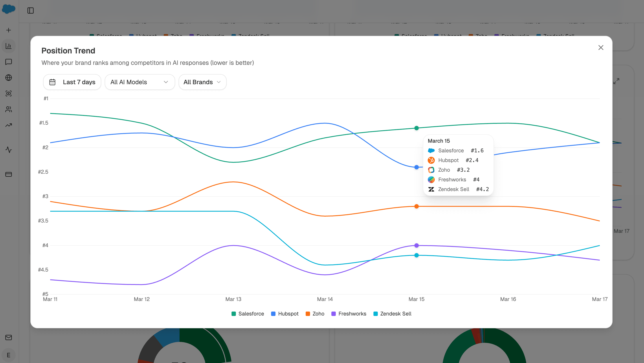Open the users sidebar icon
The image size is (644, 363).
[x=9, y=109]
